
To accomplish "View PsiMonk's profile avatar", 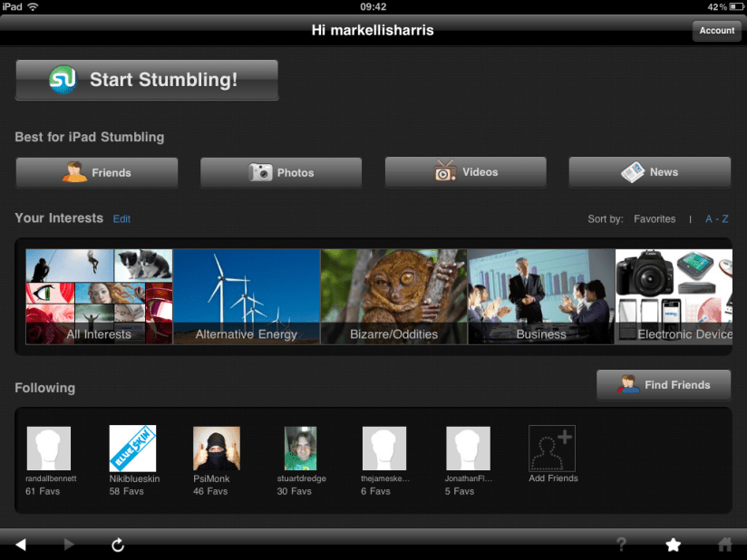I will coord(217,449).
